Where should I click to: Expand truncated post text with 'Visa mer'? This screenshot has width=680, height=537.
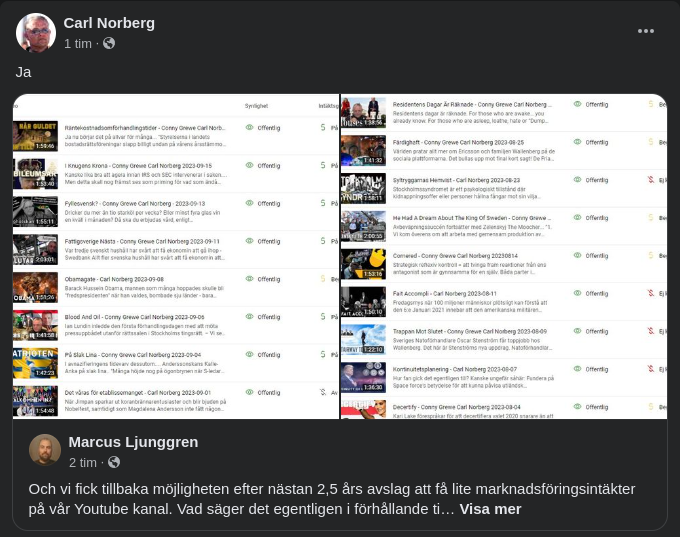tap(490, 509)
